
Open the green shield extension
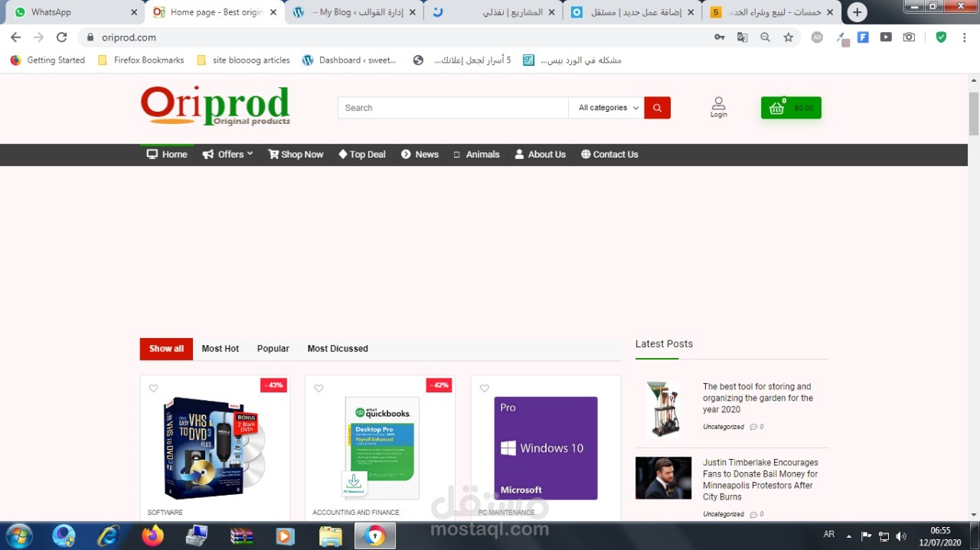tap(941, 37)
